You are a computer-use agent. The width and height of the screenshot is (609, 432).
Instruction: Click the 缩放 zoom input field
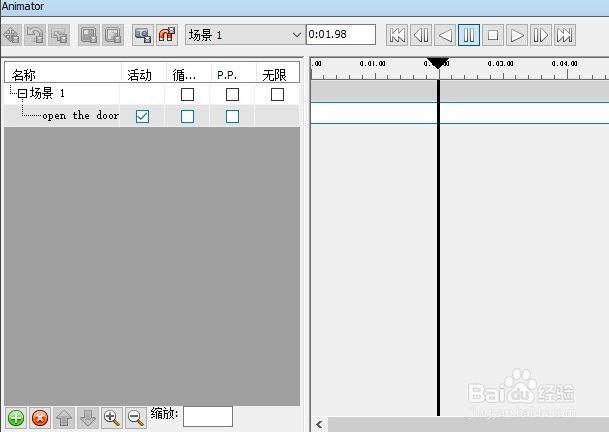click(x=208, y=416)
